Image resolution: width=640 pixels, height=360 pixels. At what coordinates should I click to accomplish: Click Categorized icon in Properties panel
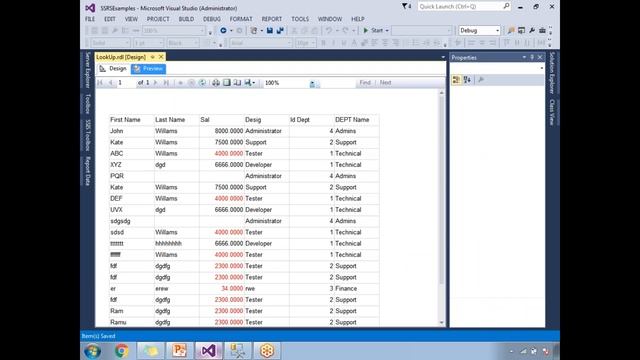[456, 80]
